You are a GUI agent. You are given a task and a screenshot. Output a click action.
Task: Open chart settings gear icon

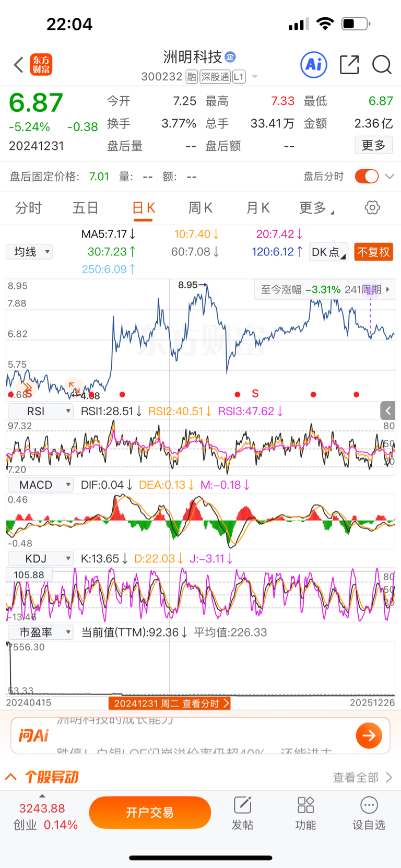click(372, 207)
